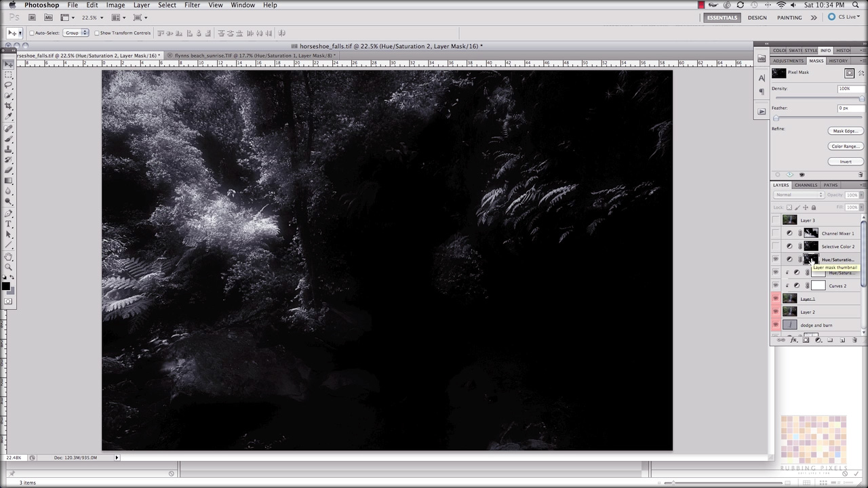Link layers icon at Layers panel bottom
Viewport: 868px width, 488px height.
pyautogui.click(x=781, y=340)
